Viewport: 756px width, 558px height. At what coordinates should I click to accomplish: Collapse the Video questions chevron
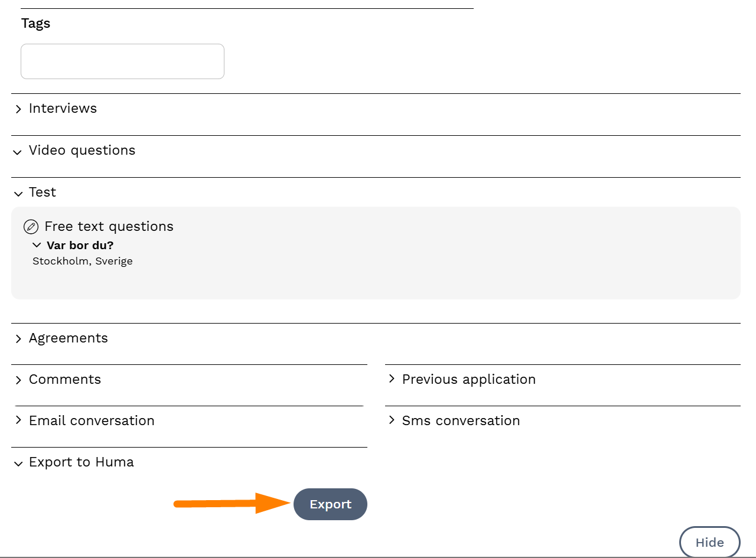coord(18,152)
